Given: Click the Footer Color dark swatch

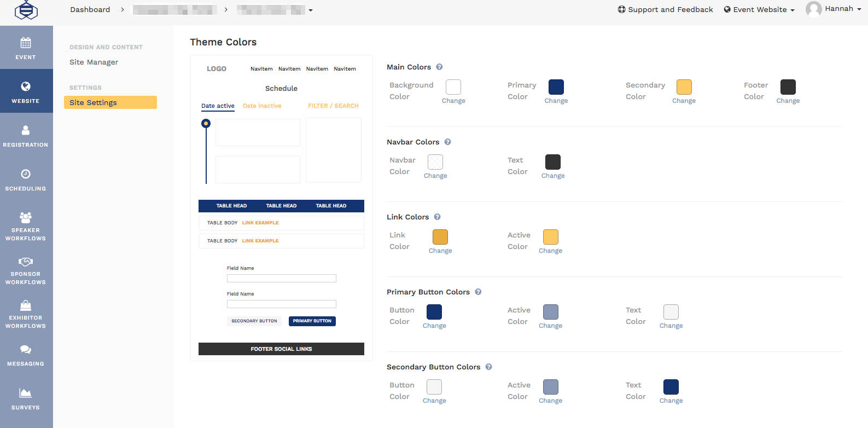Looking at the screenshot, I should pyautogui.click(x=788, y=87).
